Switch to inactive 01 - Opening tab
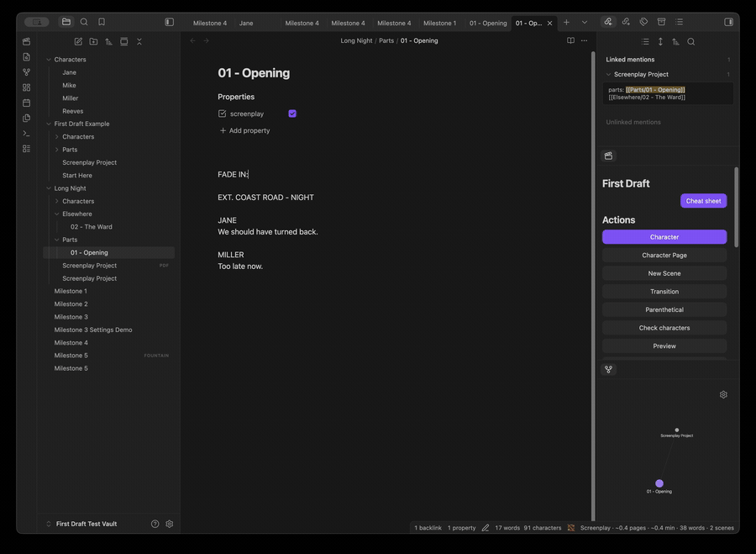The image size is (756, 554). point(488,24)
